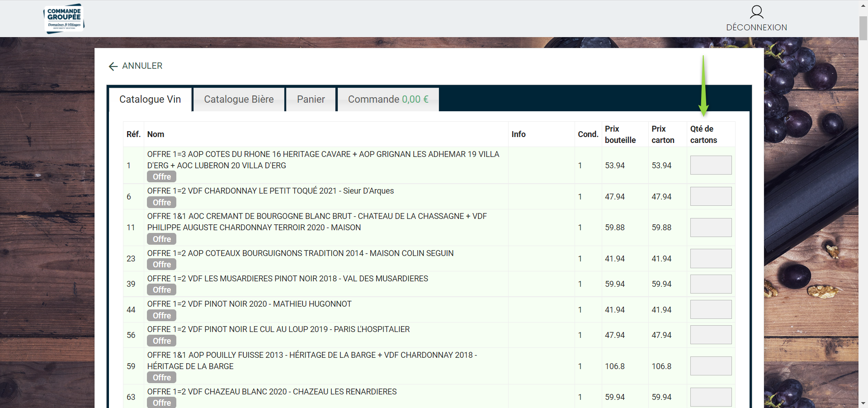Screen dimensions: 868x408
Task: Click product name AOC CREMANT DE BOURGOGNE BLANC BRUT
Action: pyautogui.click(x=317, y=222)
